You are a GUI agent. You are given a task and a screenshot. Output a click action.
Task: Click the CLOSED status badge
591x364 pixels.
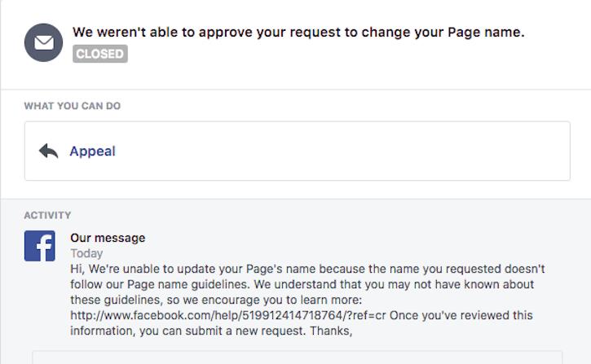click(100, 55)
